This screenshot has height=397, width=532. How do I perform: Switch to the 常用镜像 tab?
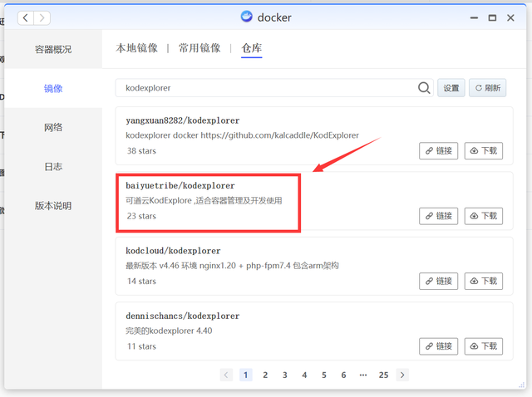(x=199, y=48)
